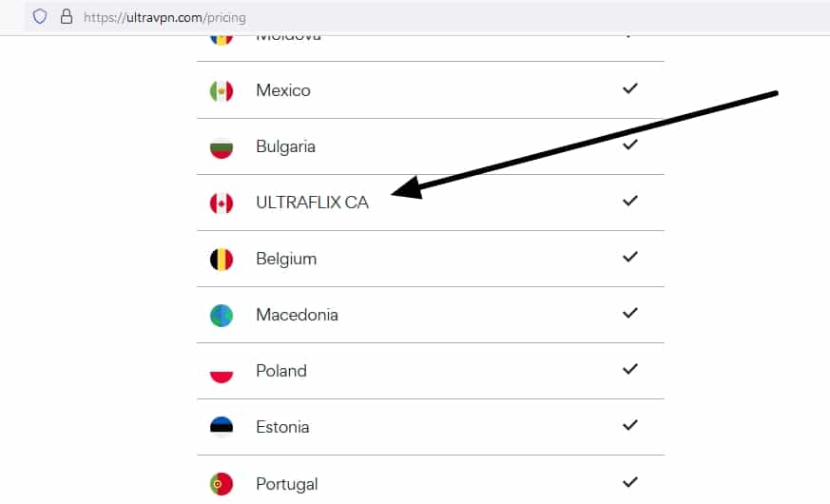This screenshot has width=830, height=504.
Task: Click the Poland flag icon
Action: pos(222,372)
